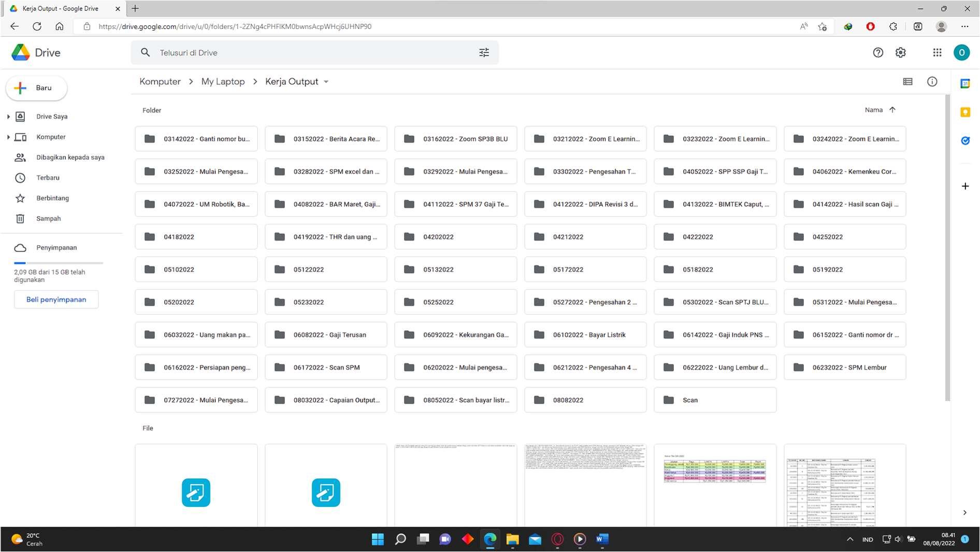The height and width of the screenshot is (552, 980).
Task: Open Windows Start menu
Action: (x=378, y=540)
